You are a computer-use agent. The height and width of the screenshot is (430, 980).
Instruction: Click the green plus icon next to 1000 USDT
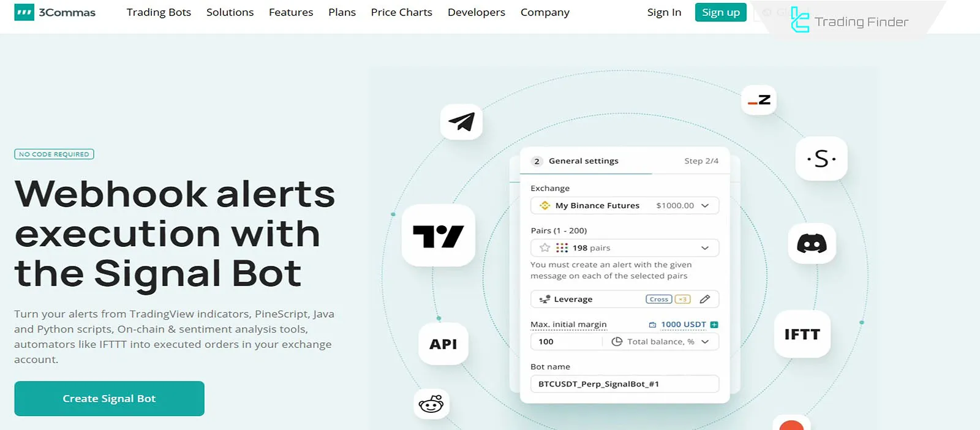[714, 325]
